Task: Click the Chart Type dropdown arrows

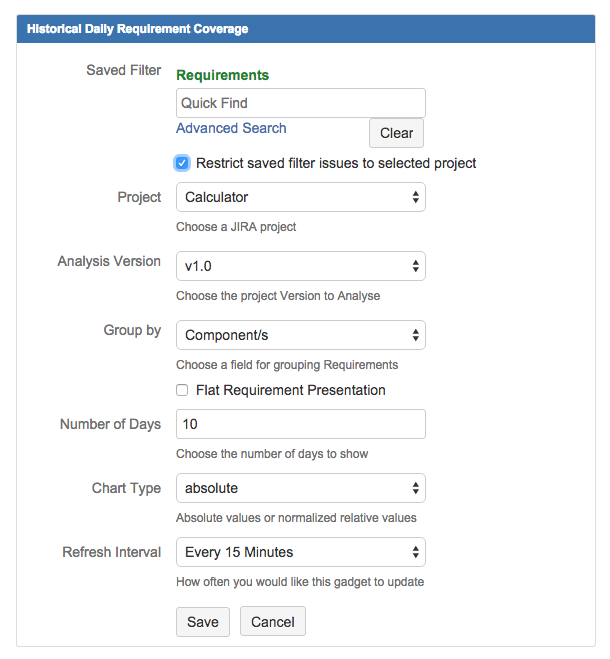Action: click(x=415, y=488)
